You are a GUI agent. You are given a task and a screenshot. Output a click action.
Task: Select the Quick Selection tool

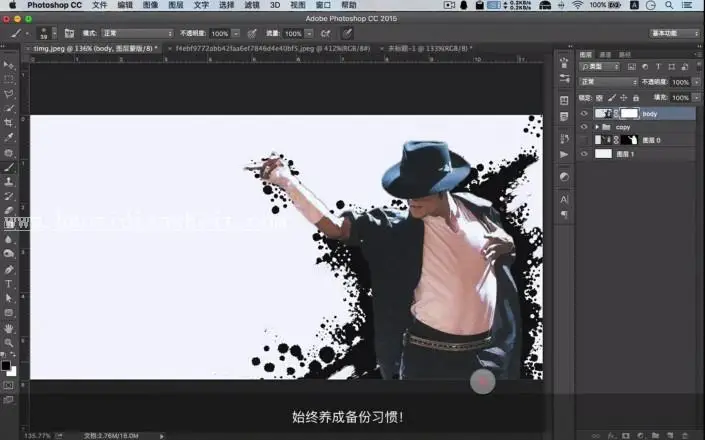coord(9,108)
